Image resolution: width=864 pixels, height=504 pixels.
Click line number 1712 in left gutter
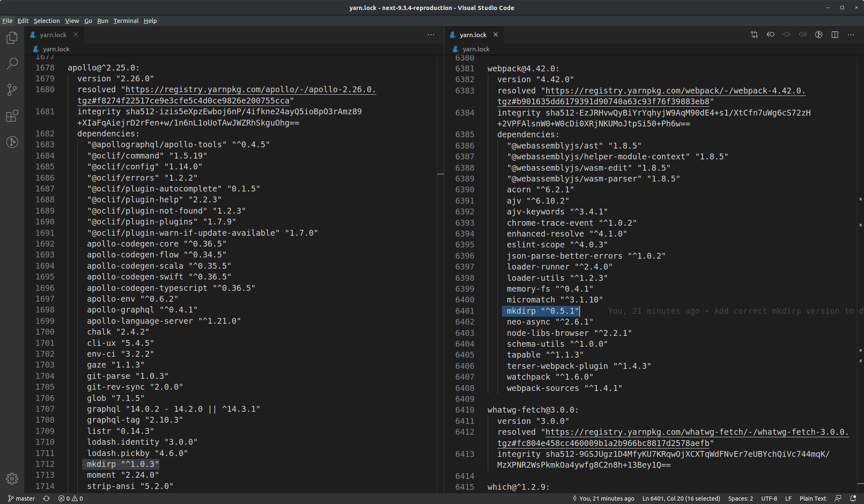point(45,464)
